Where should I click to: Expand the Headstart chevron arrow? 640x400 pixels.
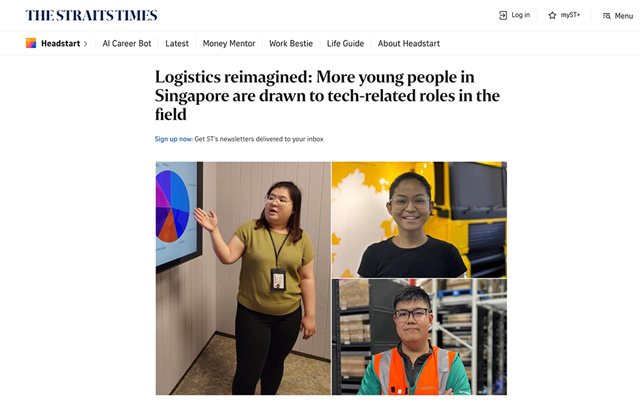pyautogui.click(x=85, y=44)
